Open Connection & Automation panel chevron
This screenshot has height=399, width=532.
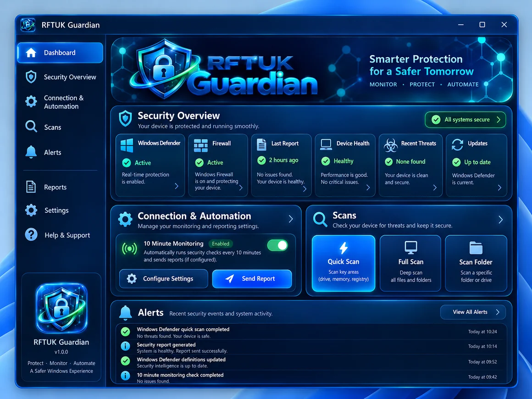(x=291, y=219)
